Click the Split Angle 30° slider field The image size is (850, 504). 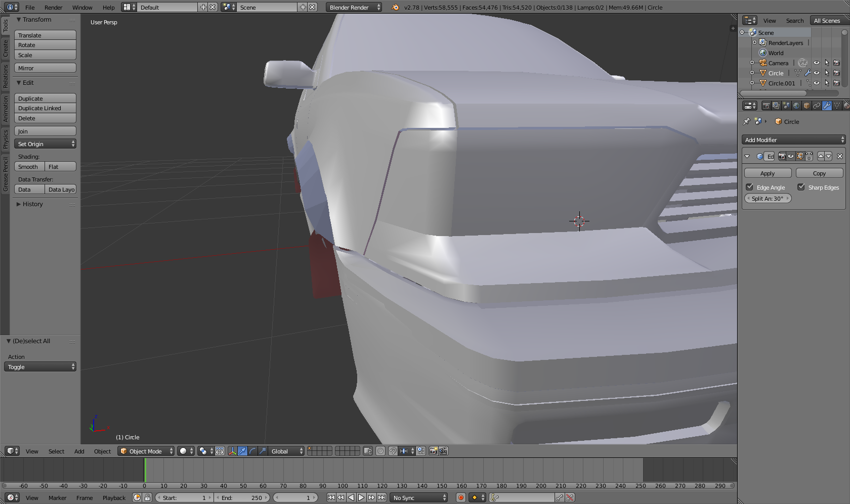pos(768,199)
